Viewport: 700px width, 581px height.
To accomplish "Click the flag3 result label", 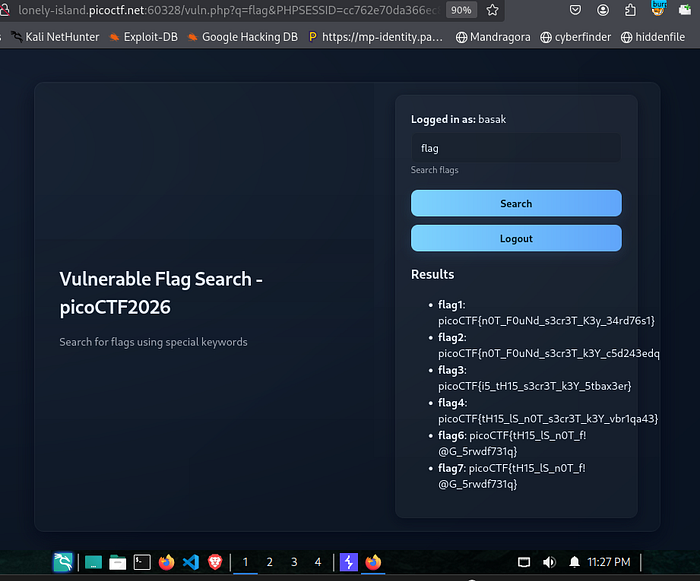I will point(452,370).
